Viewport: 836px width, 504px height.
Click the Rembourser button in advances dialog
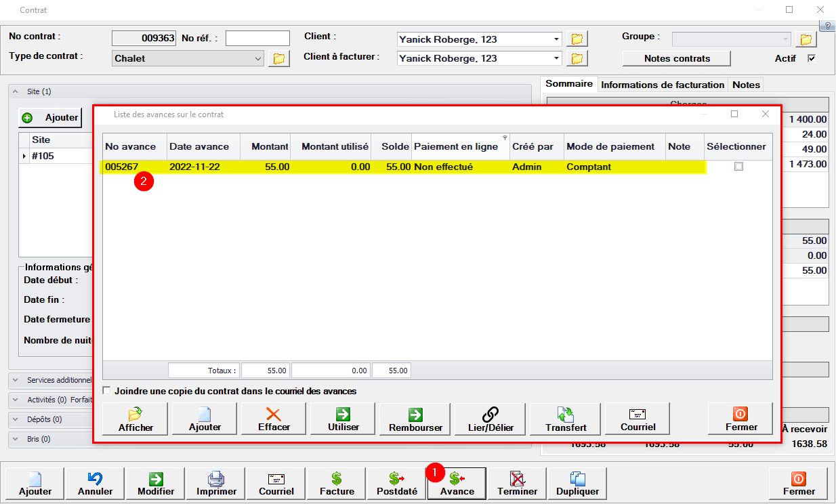415,419
